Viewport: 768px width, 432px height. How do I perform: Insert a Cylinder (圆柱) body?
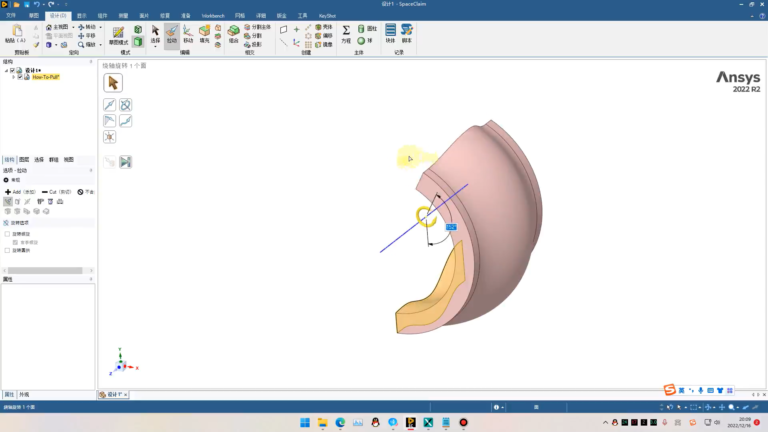coord(367,29)
